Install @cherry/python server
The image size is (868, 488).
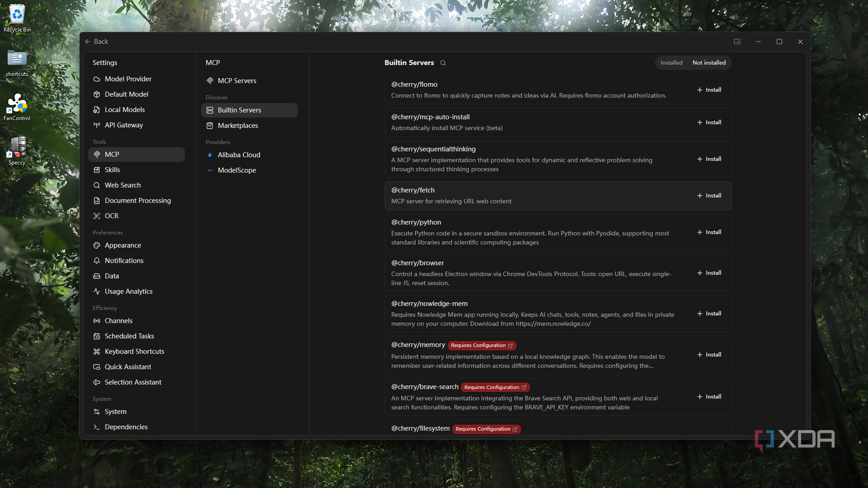click(709, 232)
